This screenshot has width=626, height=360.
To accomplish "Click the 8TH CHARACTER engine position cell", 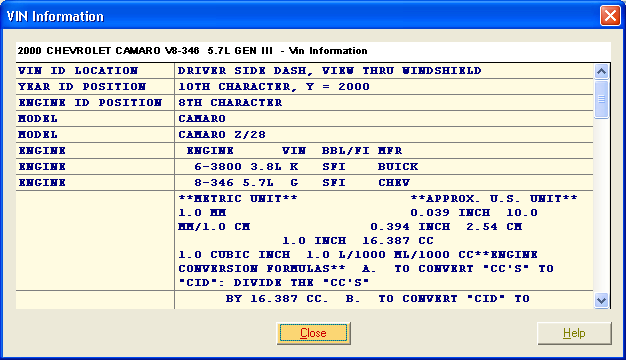I will point(384,103).
